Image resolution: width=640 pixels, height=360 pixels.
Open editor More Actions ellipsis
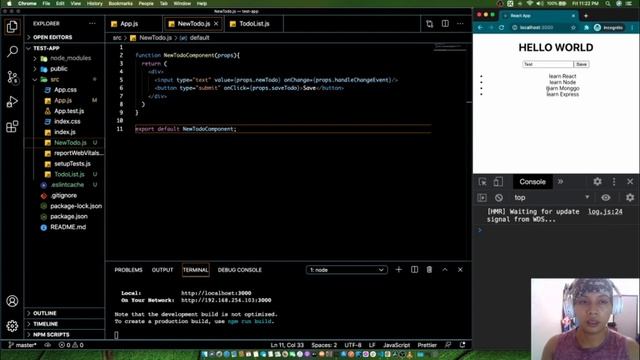[460, 24]
